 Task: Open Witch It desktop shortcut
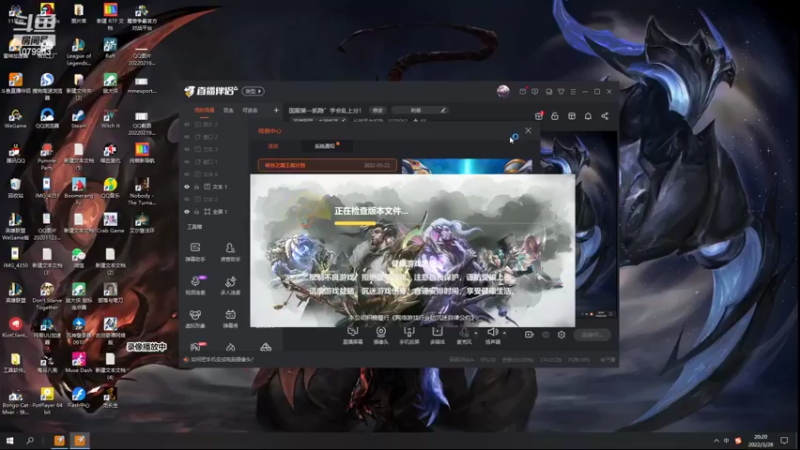click(110, 119)
